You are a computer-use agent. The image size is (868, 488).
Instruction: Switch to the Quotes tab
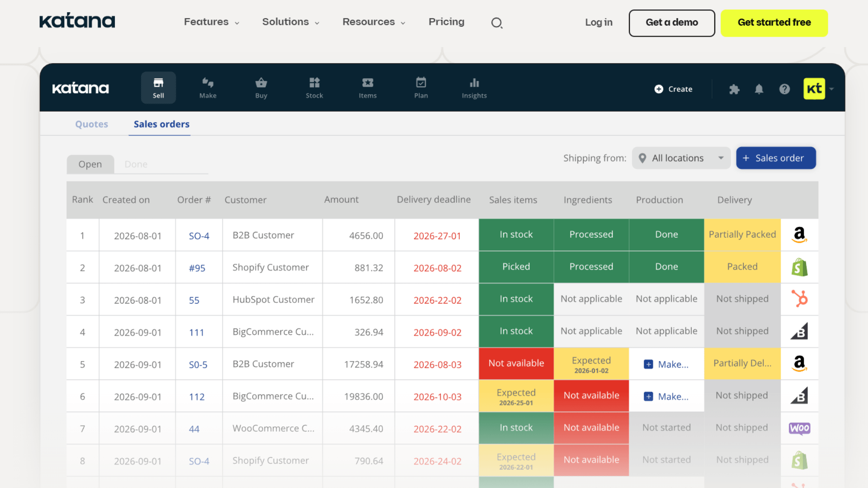click(x=91, y=124)
